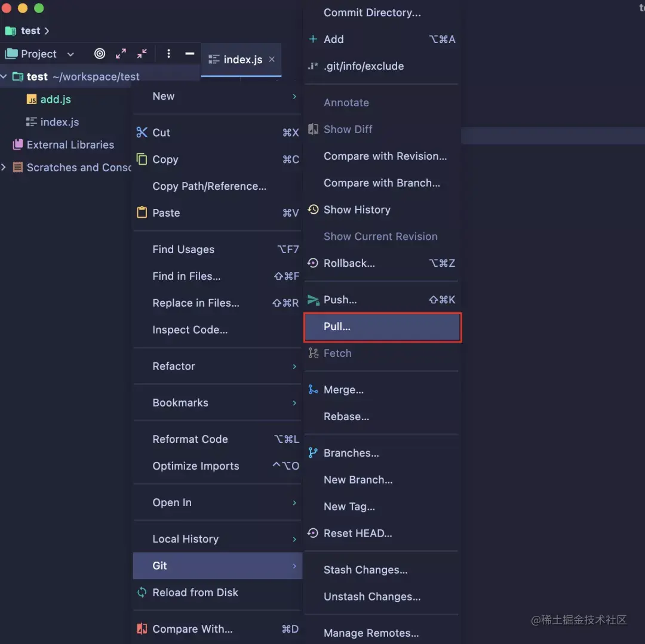Hide the Project panel with minus icon
Screen dimensions: 645x644
(190, 54)
